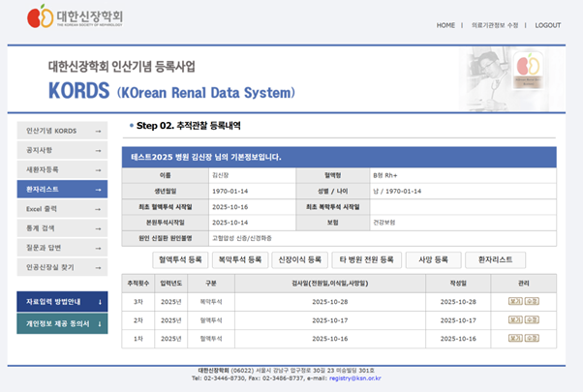Image resolution: width=583 pixels, height=392 pixels.
Task: Click the registry@ksn.or.kr email link
Action: pos(355,379)
